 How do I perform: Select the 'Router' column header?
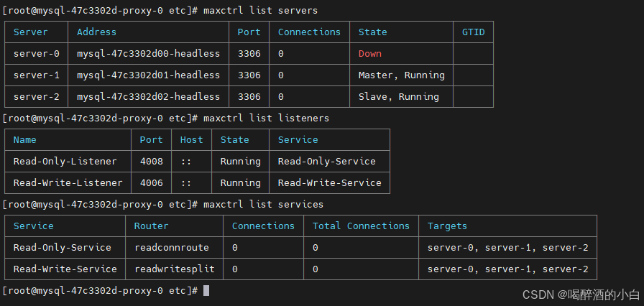click(151, 226)
